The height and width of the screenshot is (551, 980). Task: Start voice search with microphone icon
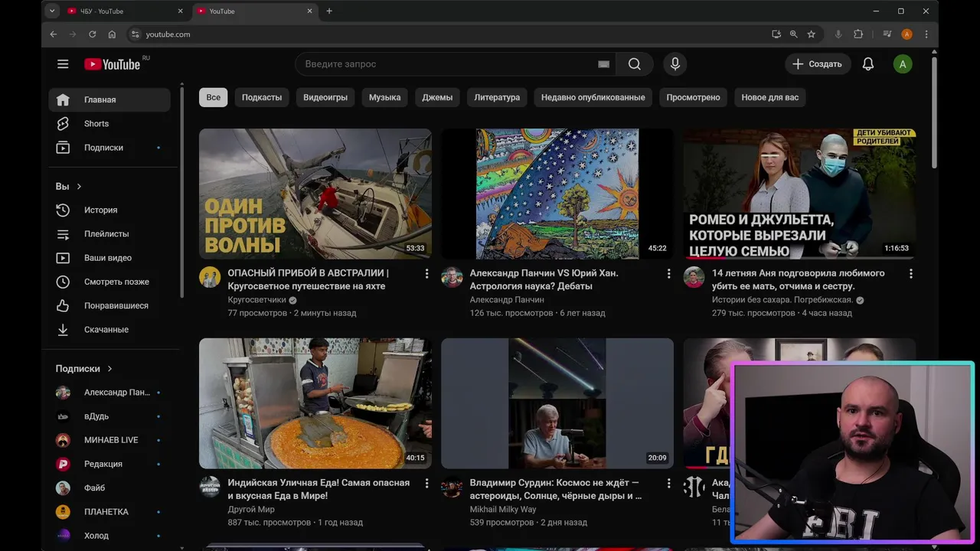[675, 64]
